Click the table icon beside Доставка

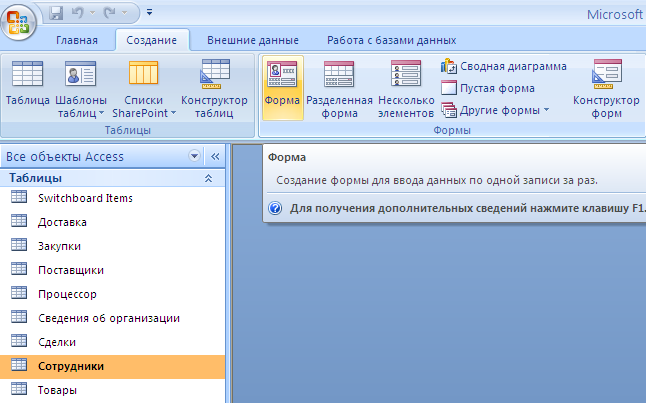point(19,221)
